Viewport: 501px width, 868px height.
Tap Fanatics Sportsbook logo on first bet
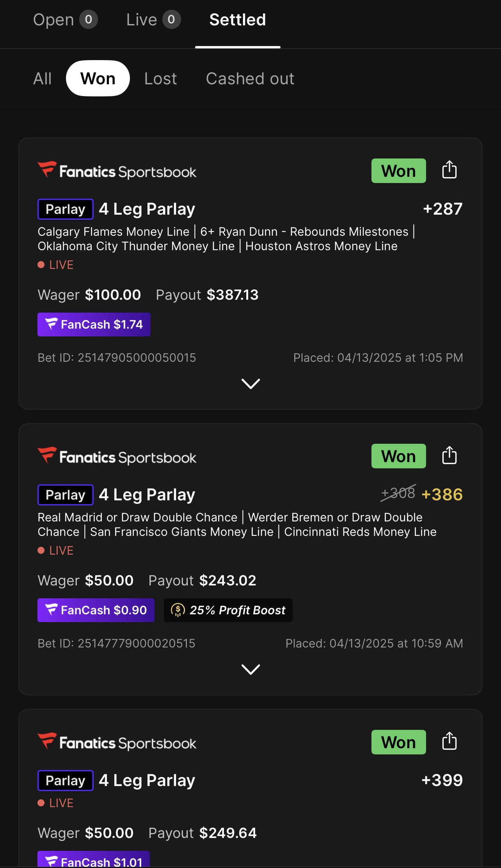117,171
